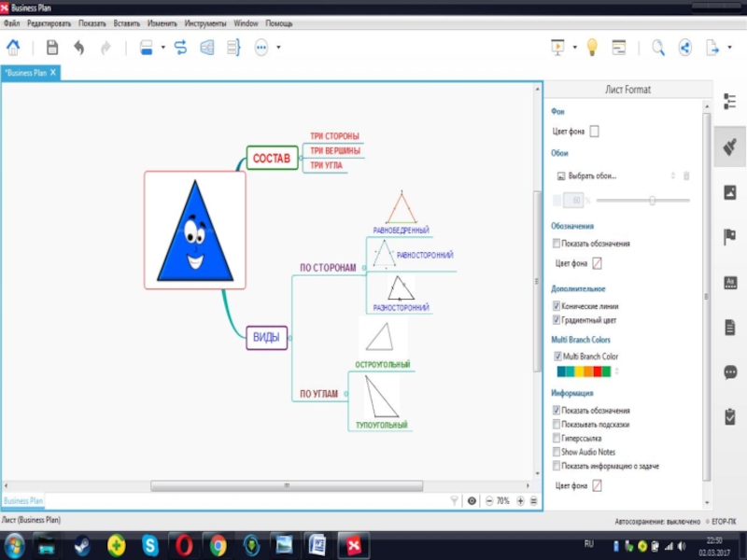Select the ТУПОУГОЛЬНЫЙ subtopic
Image resolution: width=747 pixels, height=560 pixels.
381,425
